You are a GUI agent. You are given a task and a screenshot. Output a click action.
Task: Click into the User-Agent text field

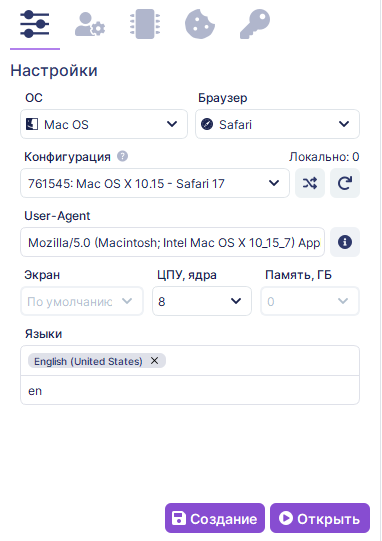point(173,242)
